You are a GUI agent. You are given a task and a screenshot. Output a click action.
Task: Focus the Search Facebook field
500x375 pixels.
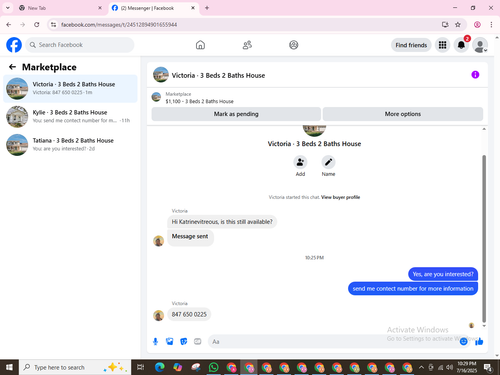click(x=80, y=45)
